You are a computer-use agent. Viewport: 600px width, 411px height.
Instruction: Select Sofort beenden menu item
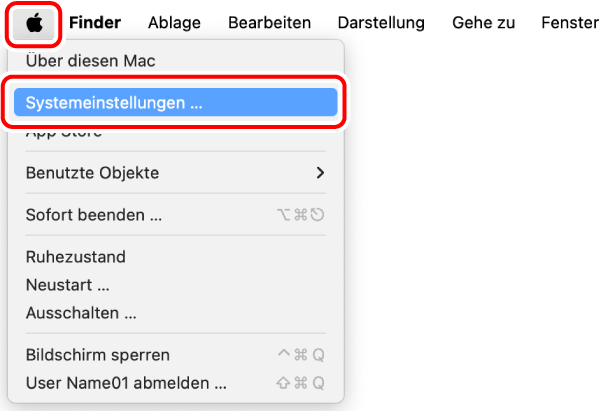(x=94, y=215)
